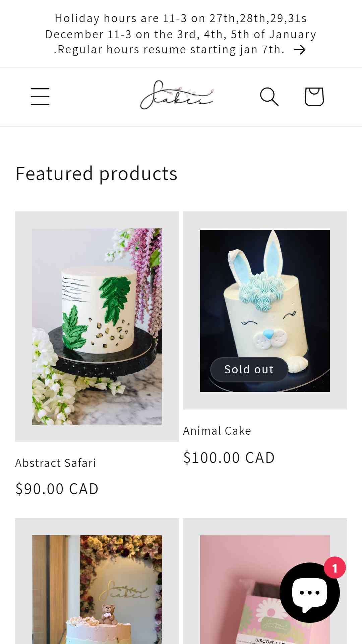Open the hamburger navigation menu
Screen dimensions: 362x644
(40, 97)
